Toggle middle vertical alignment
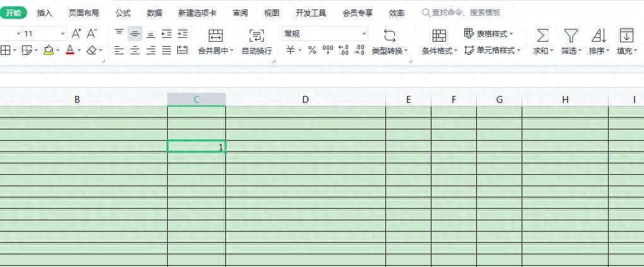The width and height of the screenshot is (644, 267). [x=135, y=33]
